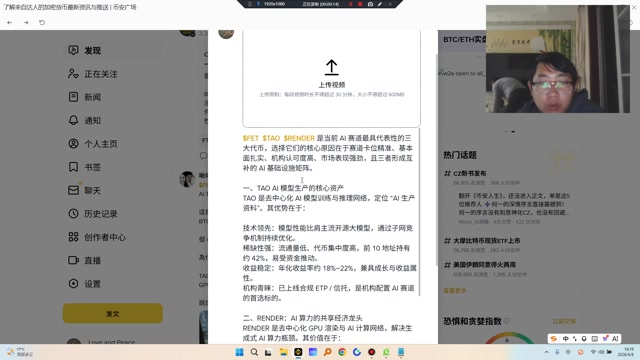Open 通知 (Notifications) bell in the sidebar

click(84, 120)
